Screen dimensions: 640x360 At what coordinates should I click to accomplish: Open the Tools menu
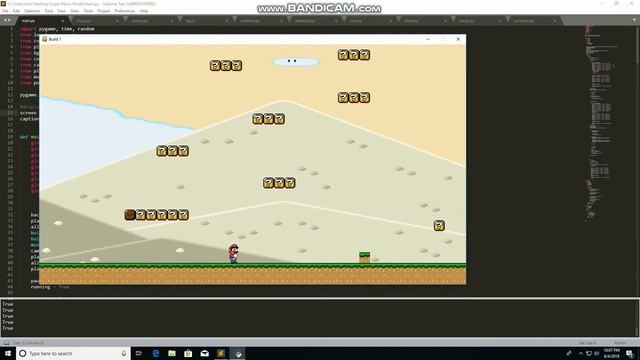pyautogui.click(x=88, y=11)
